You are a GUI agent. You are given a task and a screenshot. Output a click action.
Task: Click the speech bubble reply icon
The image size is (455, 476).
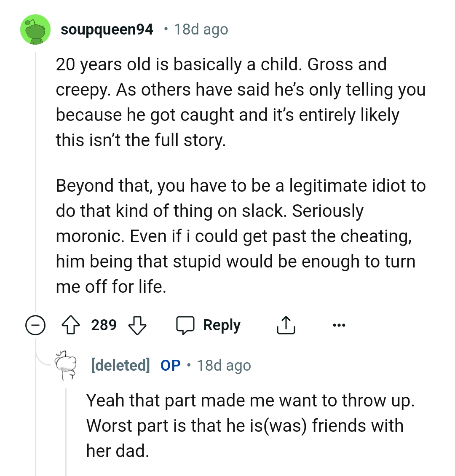[x=185, y=326]
